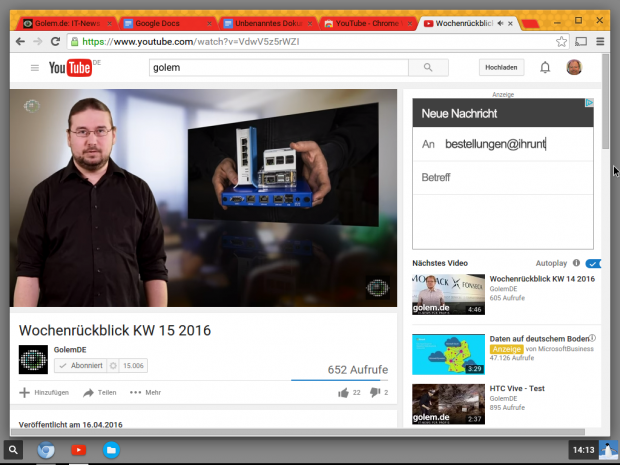Viewport: 620px width, 465px height.
Task: Bookmark this page with the star icon
Action: pos(561,42)
